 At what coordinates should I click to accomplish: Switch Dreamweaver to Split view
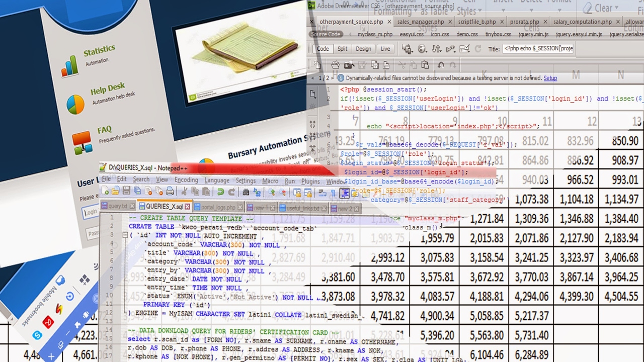[342, 49]
